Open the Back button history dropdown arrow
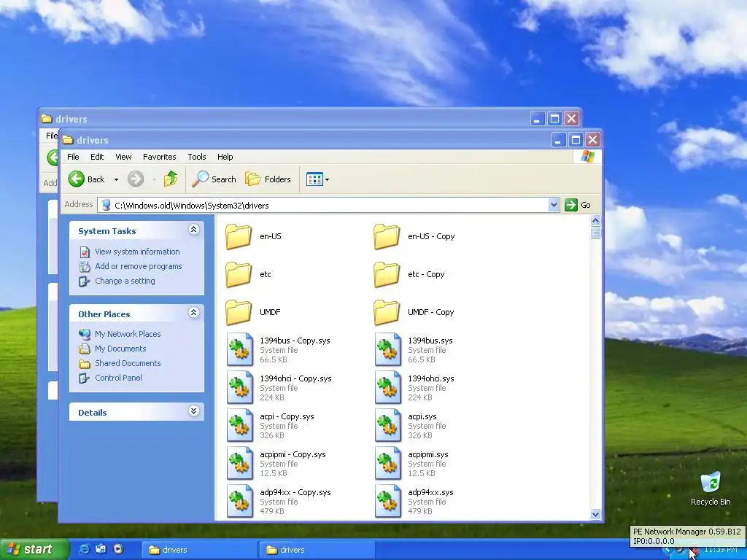Viewport: 747px width, 560px height. (x=116, y=179)
